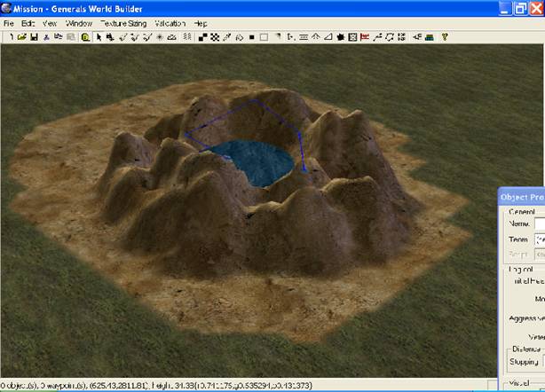The image size is (545, 392).
Task: Open the Texture Sizing menu
Action: tap(123, 23)
